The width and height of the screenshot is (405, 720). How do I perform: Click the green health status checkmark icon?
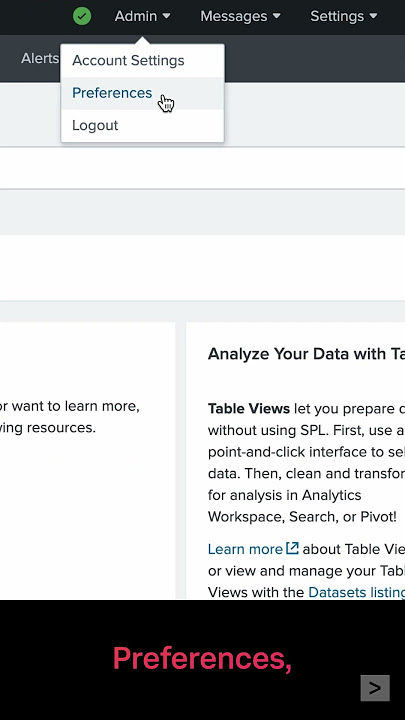pos(82,16)
